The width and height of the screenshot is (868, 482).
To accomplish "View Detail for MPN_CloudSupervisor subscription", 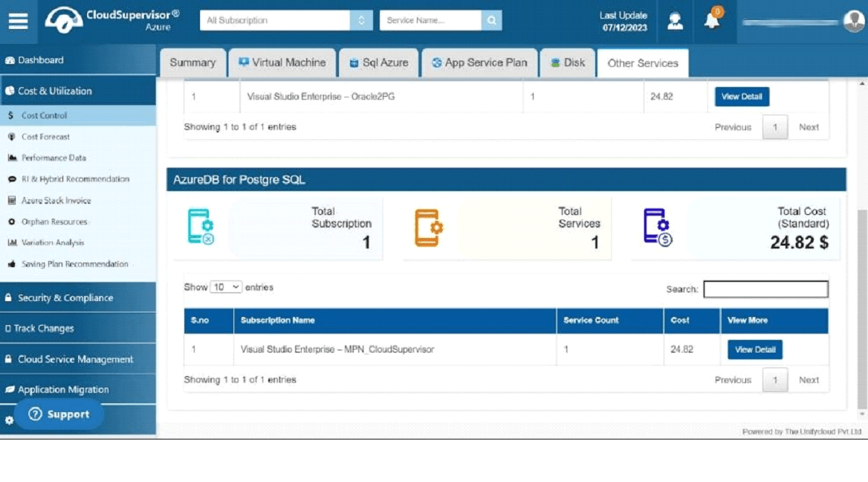I will tap(755, 350).
